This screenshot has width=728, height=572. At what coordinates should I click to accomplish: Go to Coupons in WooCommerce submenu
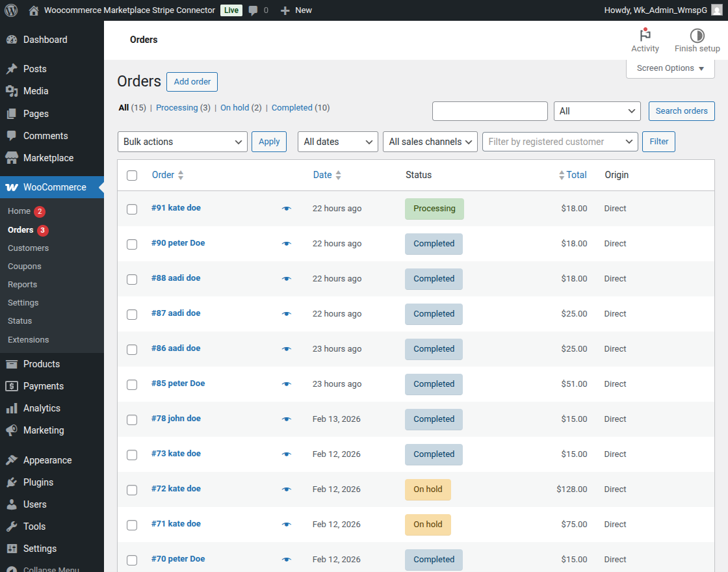(x=25, y=266)
